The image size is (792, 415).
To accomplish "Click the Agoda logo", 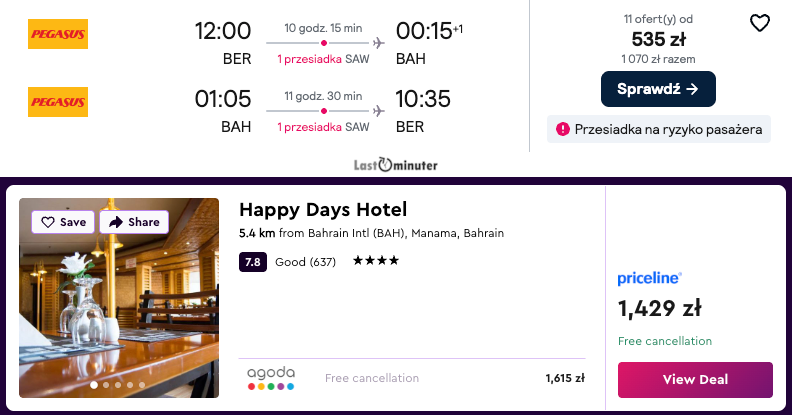I will (x=271, y=378).
